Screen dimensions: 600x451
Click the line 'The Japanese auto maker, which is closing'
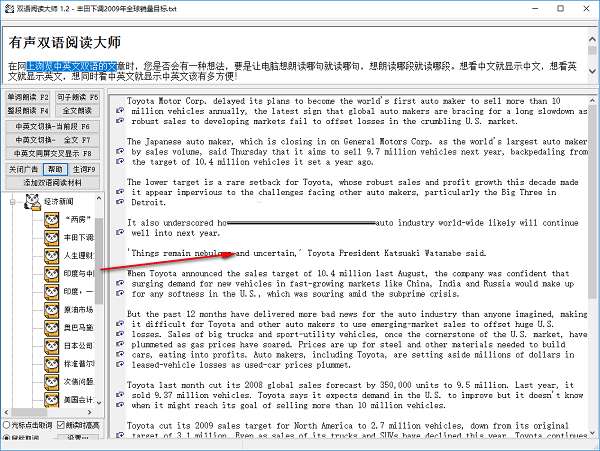click(x=357, y=142)
